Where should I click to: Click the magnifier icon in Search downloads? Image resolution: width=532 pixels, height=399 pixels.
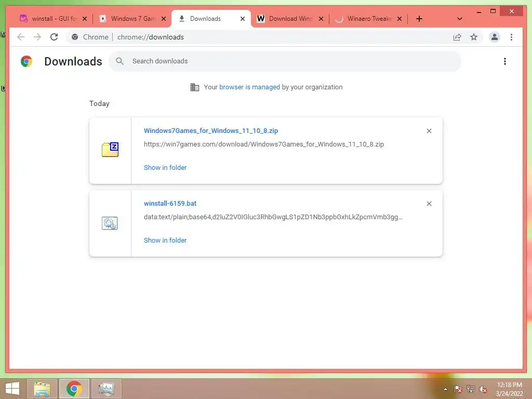tap(120, 61)
